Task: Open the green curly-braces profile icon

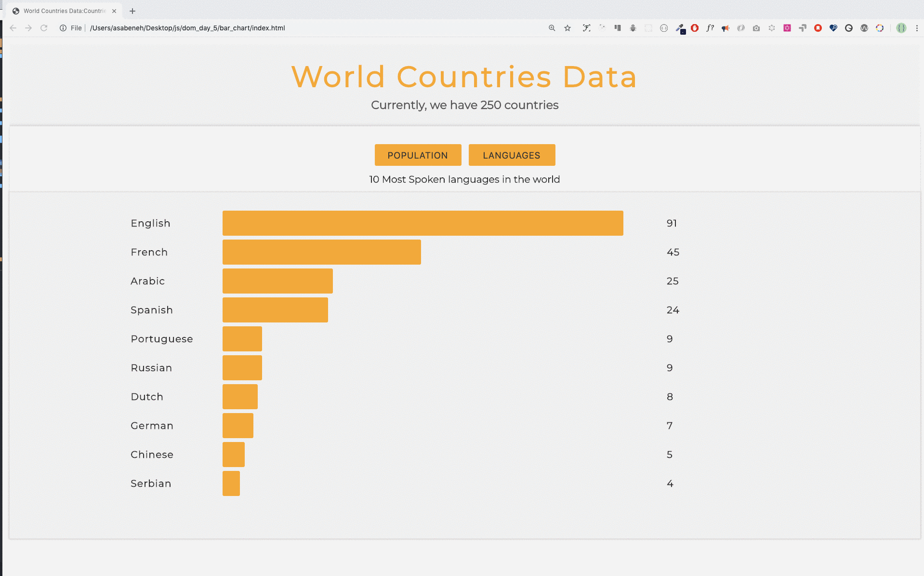Action: pyautogui.click(x=901, y=28)
